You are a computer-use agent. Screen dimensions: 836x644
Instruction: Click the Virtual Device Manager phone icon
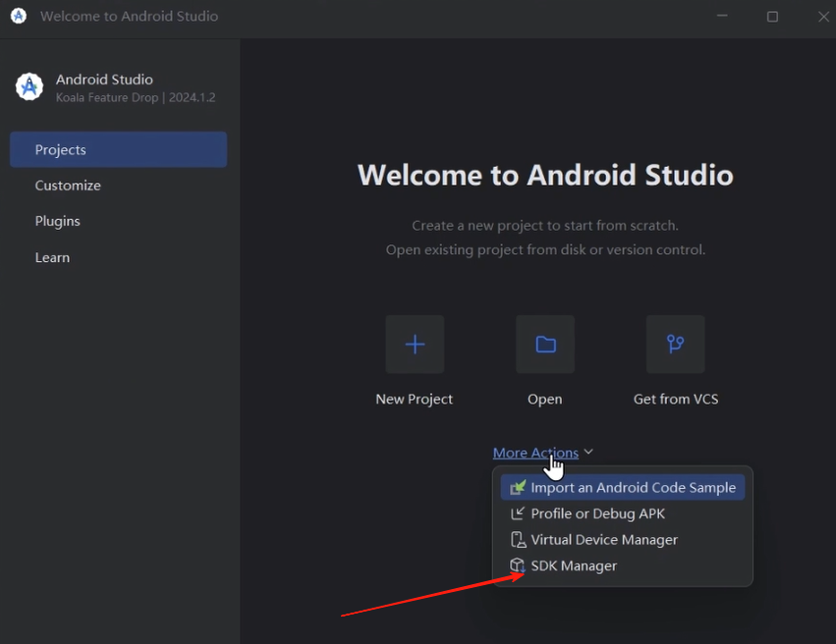click(x=517, y=540)
